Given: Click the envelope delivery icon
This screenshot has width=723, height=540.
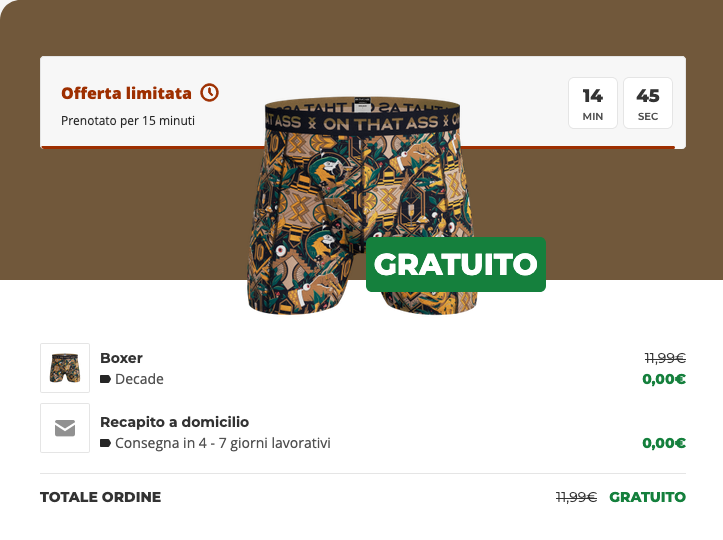Looking at the screenshot, I should [x=65, y=428].
